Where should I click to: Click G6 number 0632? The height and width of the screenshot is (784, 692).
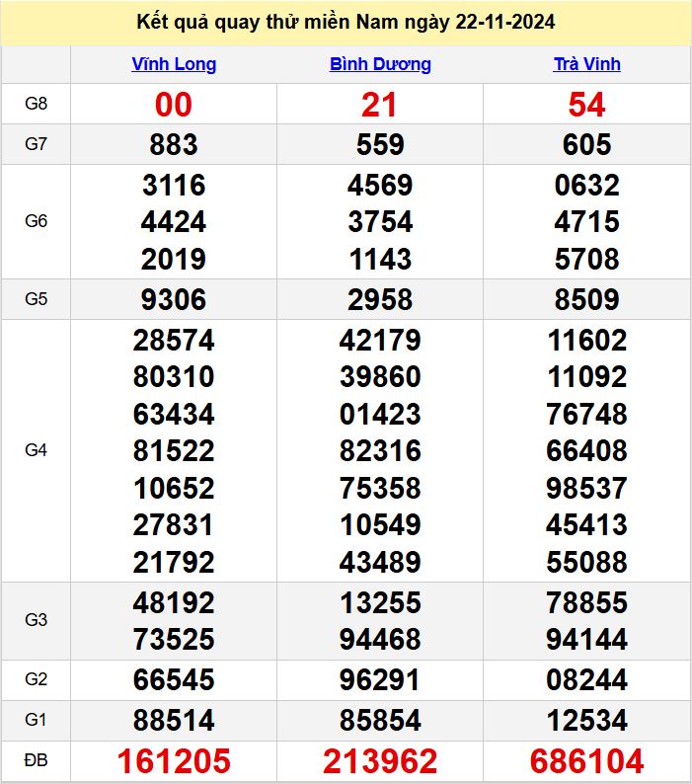[586, 185]
